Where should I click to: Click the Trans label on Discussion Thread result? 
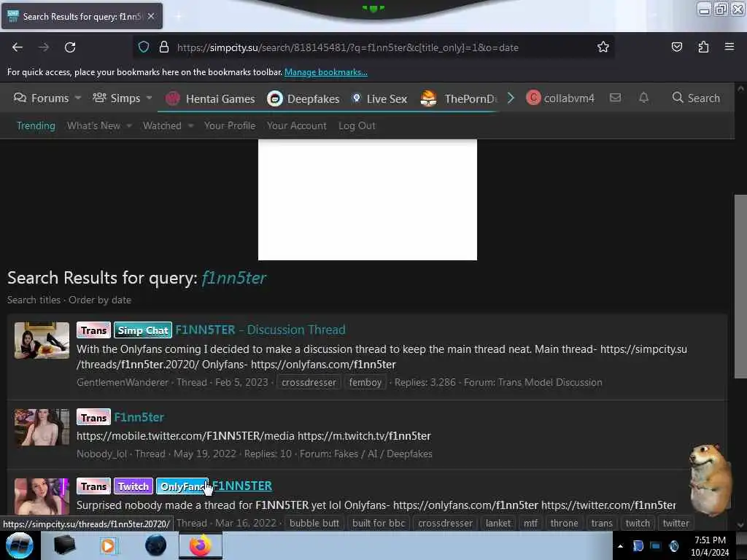(x=93, y=330)
